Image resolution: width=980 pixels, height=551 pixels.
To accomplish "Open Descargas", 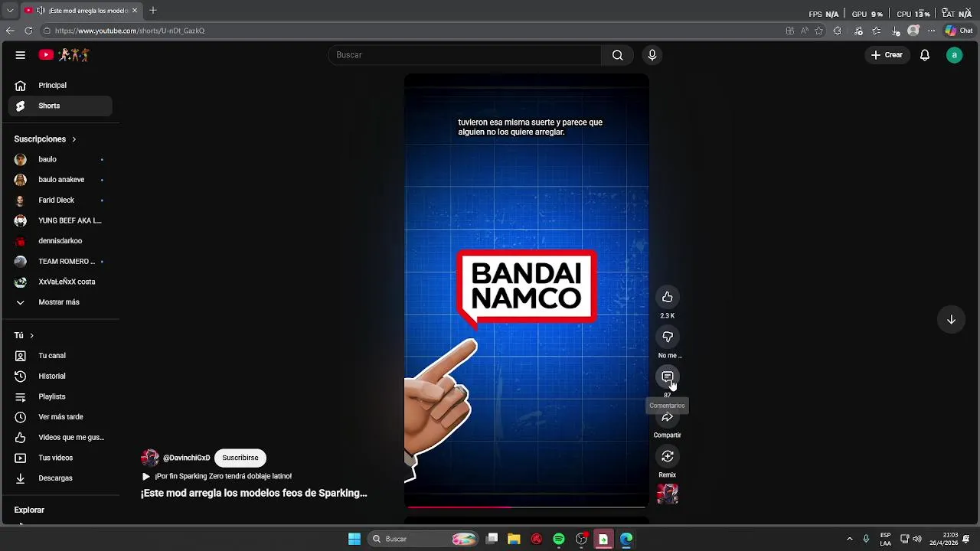I will (60, 478).
